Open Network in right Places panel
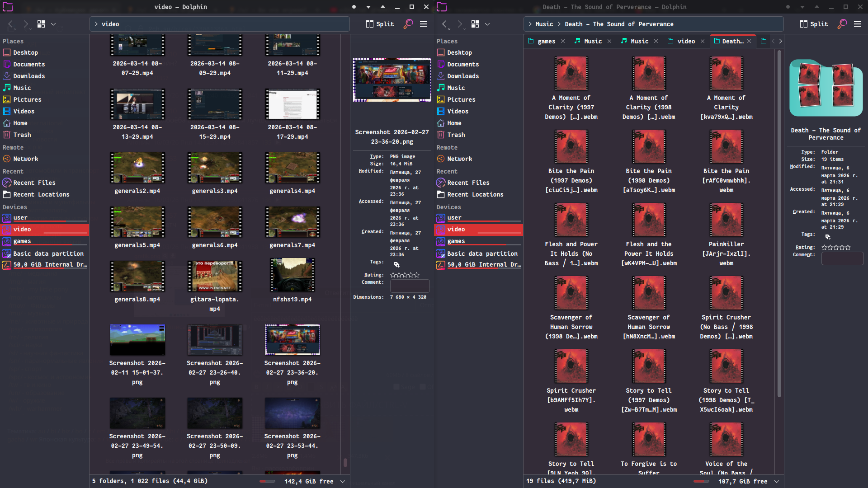868x488 pixels. (x=459, y=159)
